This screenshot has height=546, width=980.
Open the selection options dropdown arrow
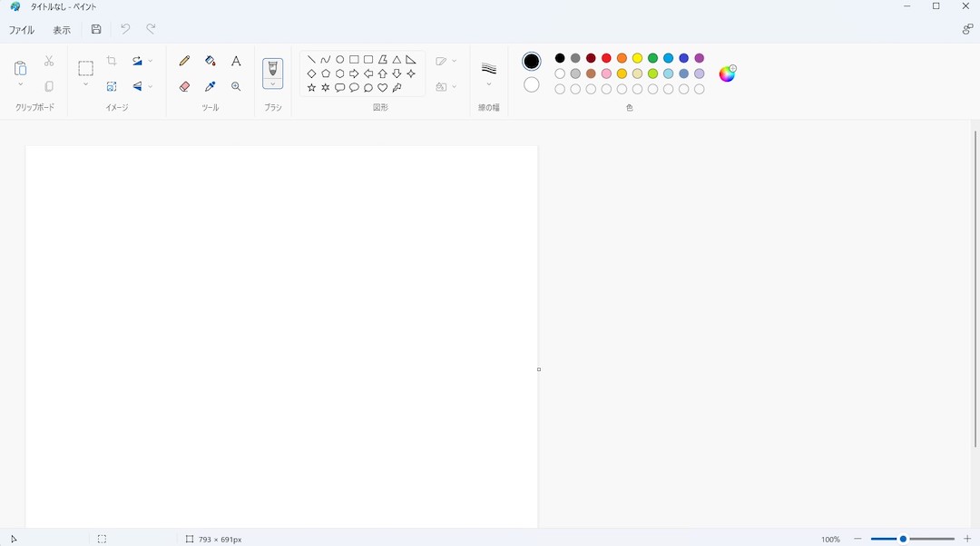85,84
